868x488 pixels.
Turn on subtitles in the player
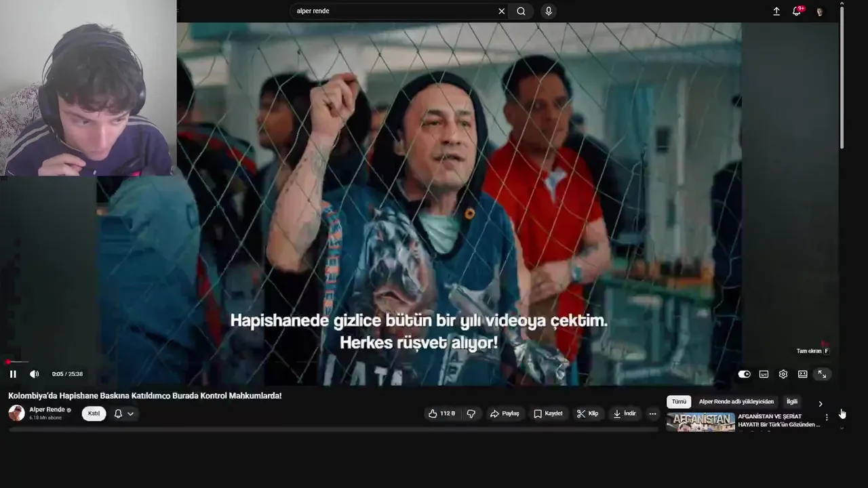[x=764, y=374]
